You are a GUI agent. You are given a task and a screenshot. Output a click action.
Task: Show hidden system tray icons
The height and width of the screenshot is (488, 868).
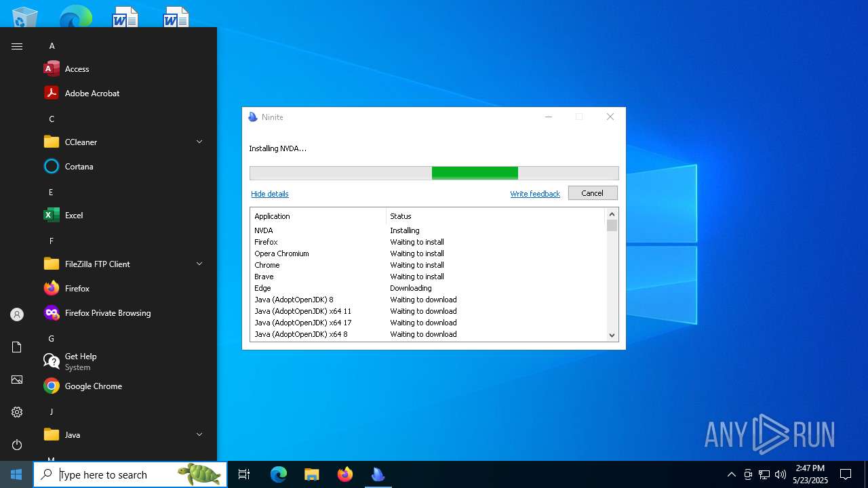pos(731,474)
